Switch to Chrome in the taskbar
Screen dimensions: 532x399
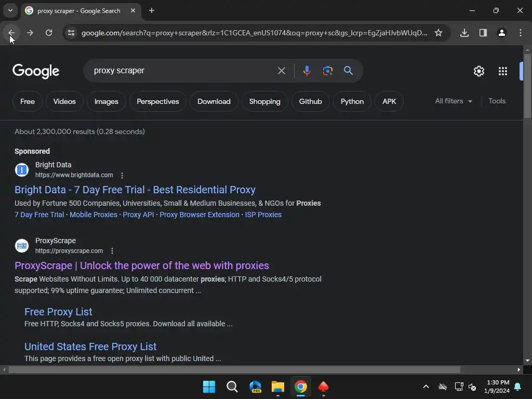point(301,387)
